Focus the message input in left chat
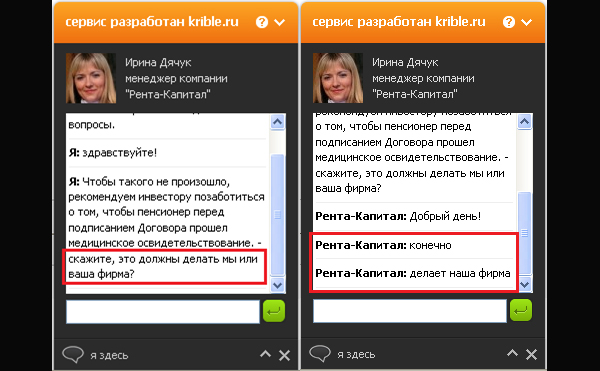The image size is (600, 371). point(163,312)
